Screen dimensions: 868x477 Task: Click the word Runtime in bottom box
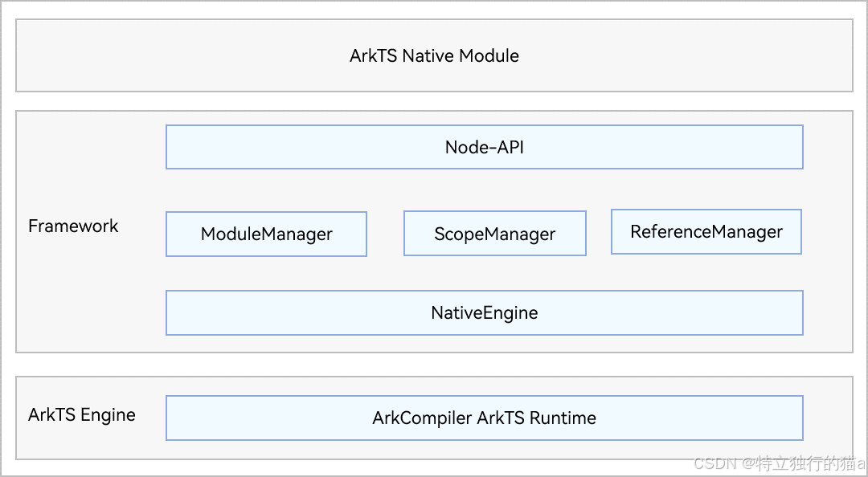pos(563,418)
